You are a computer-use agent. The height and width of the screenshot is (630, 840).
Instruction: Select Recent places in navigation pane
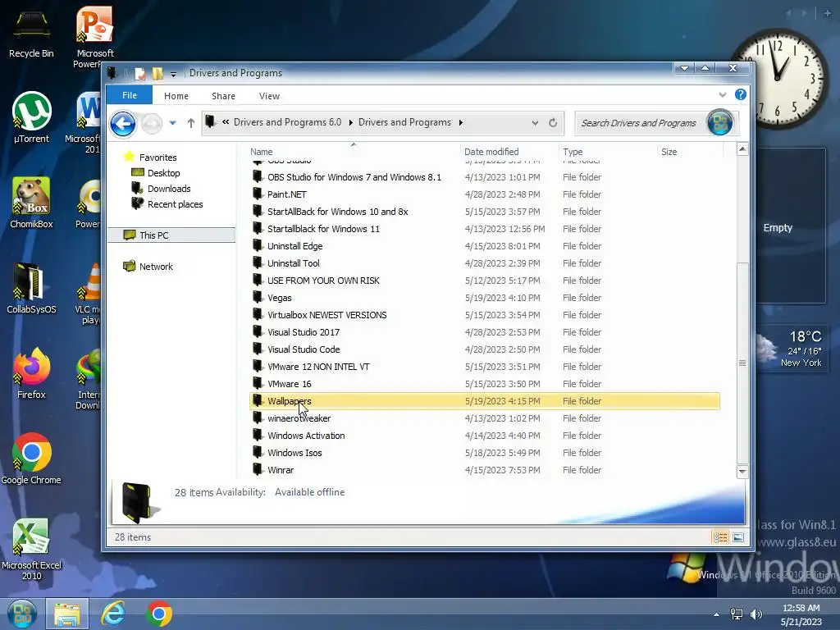tap(176, 204)
